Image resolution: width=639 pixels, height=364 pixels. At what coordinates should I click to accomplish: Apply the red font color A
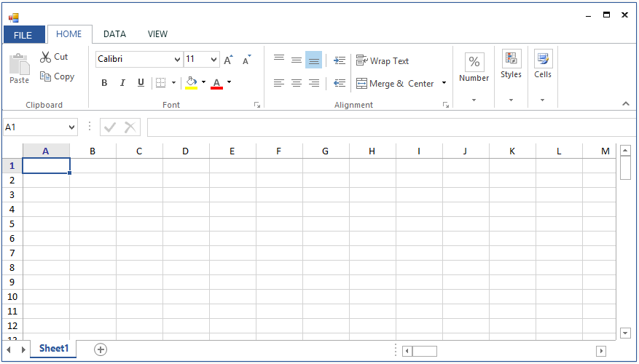coord(217,83)
